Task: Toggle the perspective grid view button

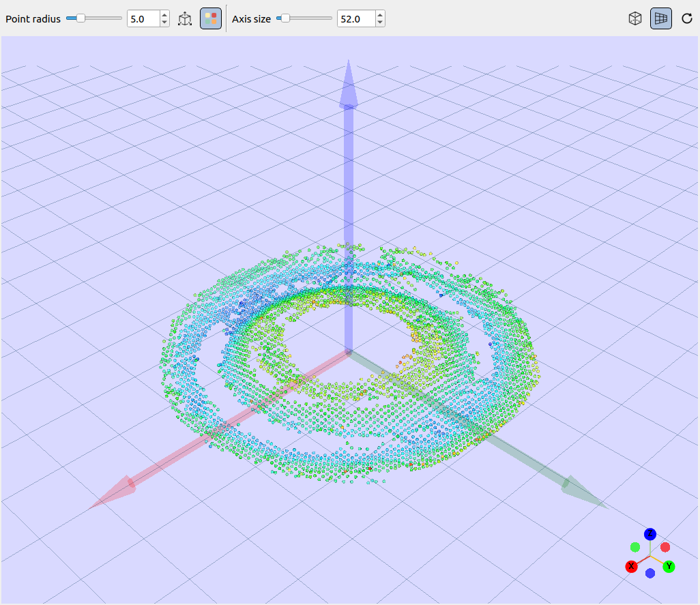Action: tap(660, 18)
